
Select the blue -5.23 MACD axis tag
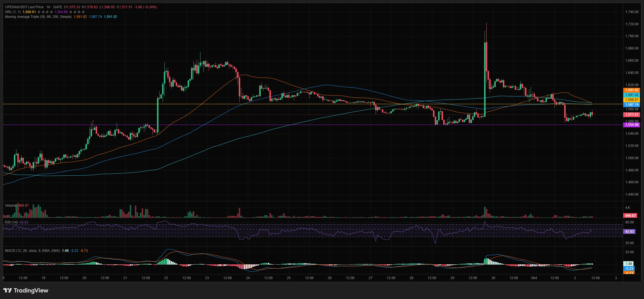[629, 269]
